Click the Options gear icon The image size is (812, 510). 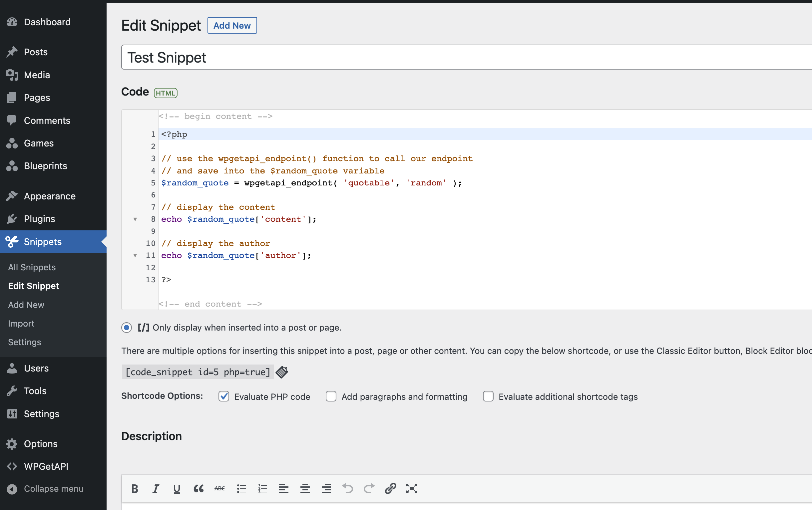tap(12, 444)
